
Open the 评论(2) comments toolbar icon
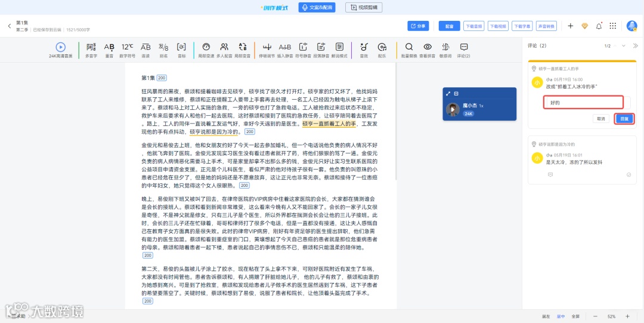coord(464,50)
